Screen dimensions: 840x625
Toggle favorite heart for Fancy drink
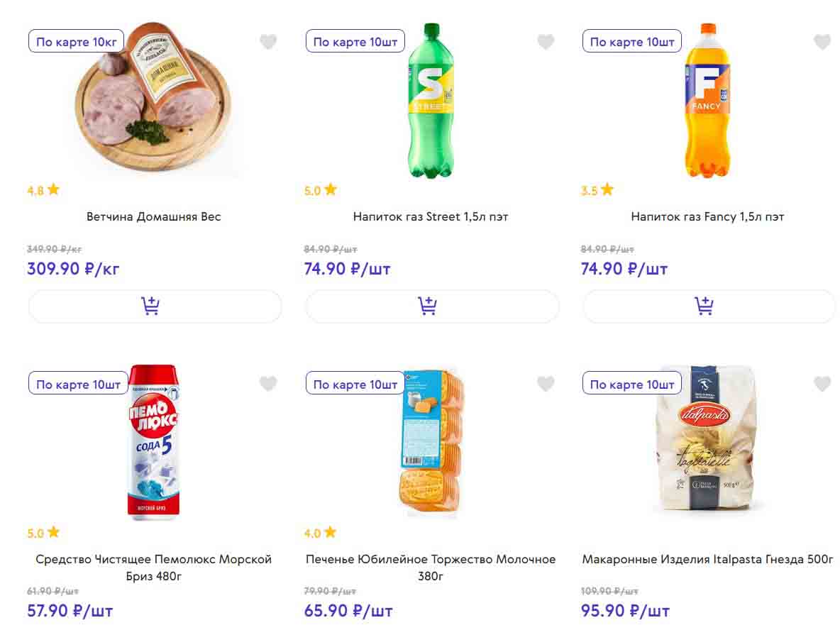[x=822, y=42]
